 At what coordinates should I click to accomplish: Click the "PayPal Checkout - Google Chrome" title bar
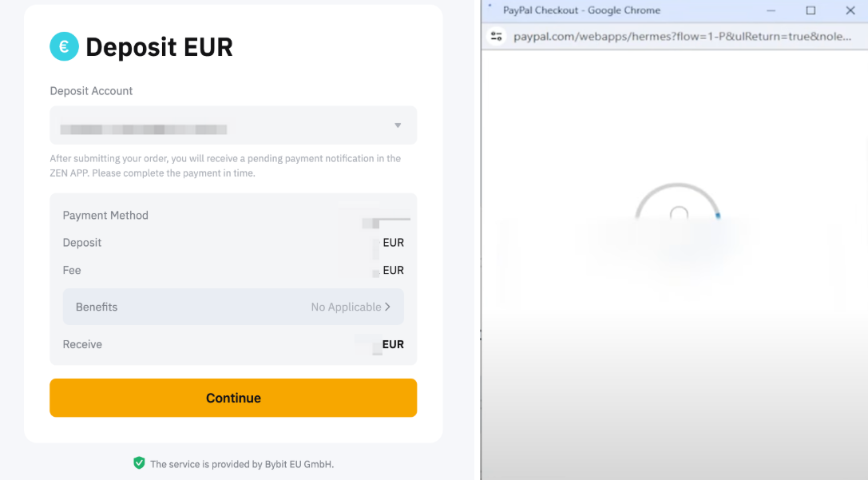[581, 10]
